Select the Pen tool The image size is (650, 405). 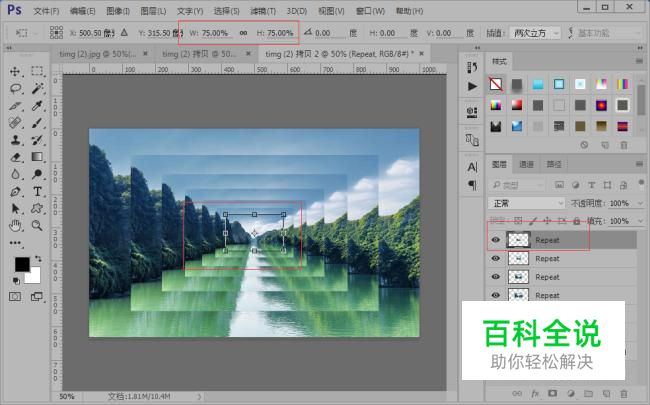[x=15, y=192]
